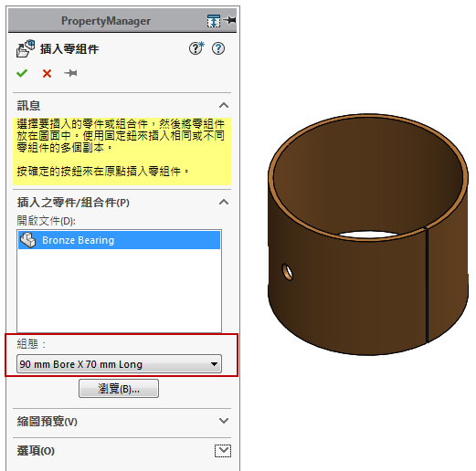Click the auto-collapse icon in PropertyManager header
This screenshot has height=471, width=476.
coord(214,21)
